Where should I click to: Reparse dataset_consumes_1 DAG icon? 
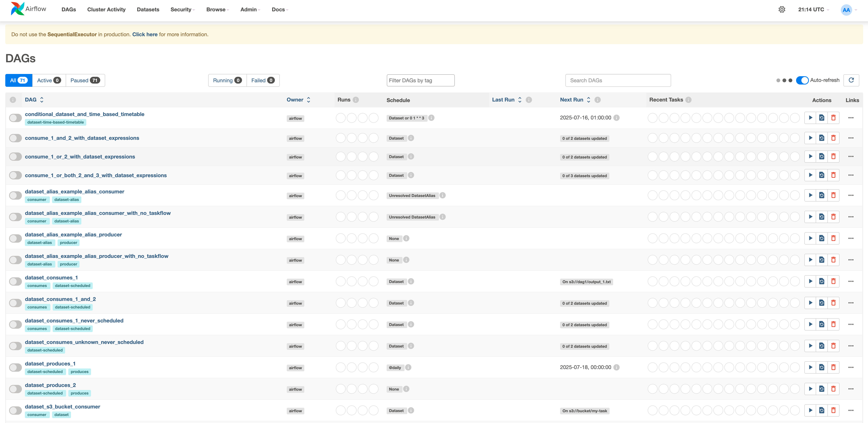click(822, 281)
